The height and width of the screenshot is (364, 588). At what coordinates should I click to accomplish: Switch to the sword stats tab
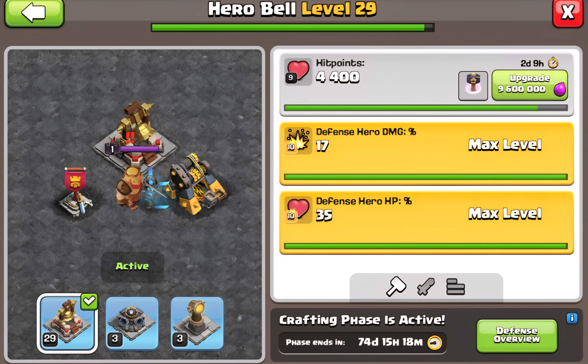425,286
